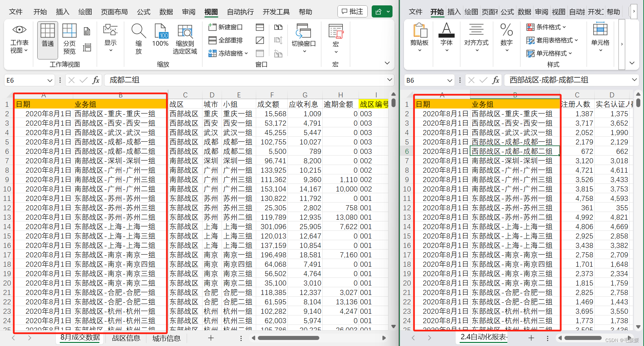
Task: Click 新建窗口 button
Action: coord(226,27)
